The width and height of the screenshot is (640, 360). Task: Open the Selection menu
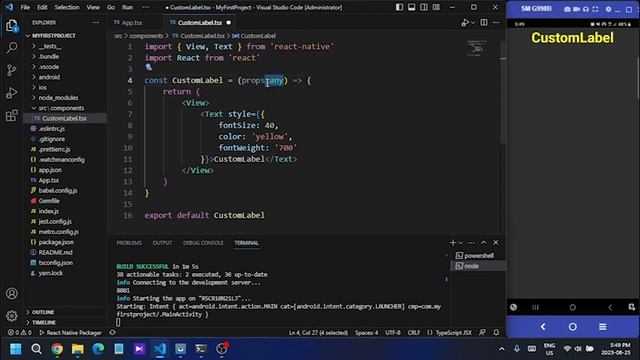[67, 7]
